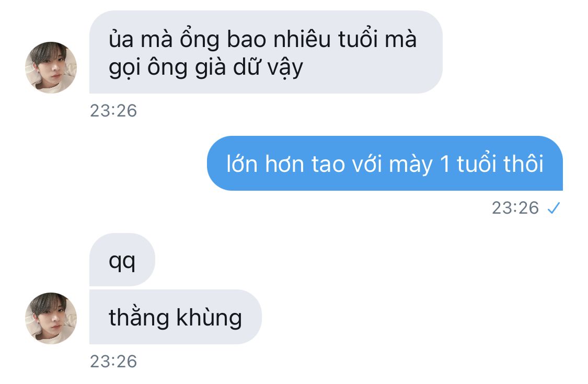Viewport: 588px width, 384px height.
Task: Click the word "hơn" in the blue bubble
Action: click(x=285, y=164)
